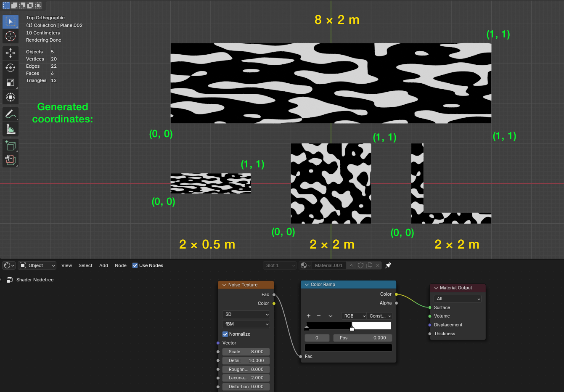Click the Pos 0.000 field
Screen dimensions: 564x392
[363, 338]
